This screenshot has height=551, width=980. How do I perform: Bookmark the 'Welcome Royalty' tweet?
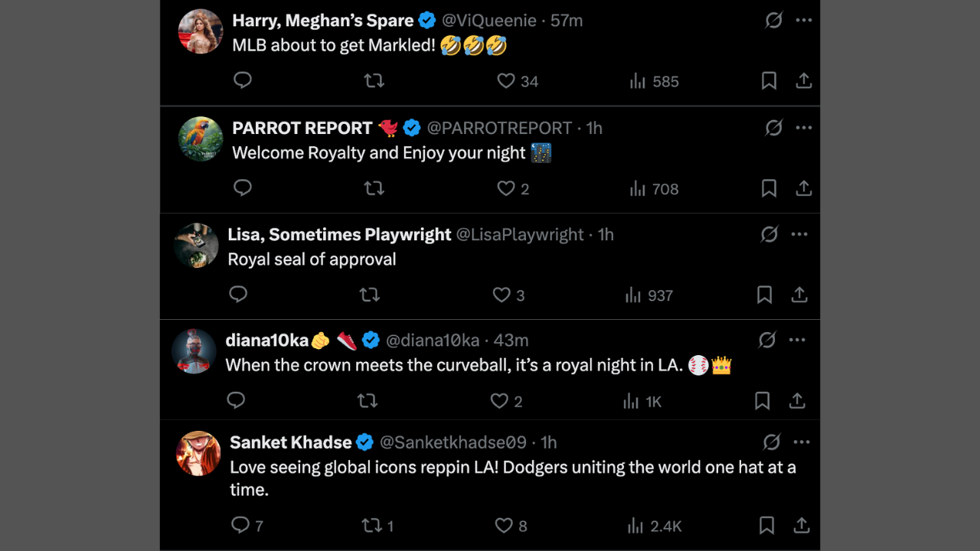(769, 188)
